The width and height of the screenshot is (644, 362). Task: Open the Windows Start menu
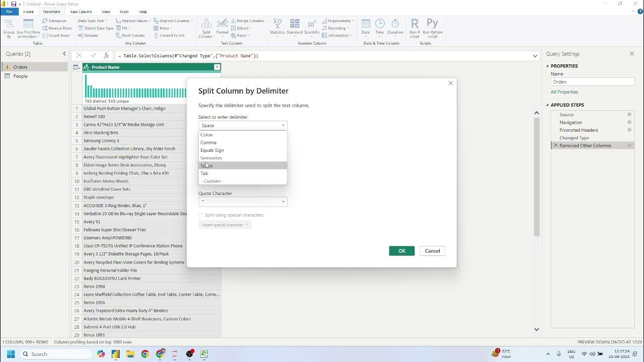11,354
